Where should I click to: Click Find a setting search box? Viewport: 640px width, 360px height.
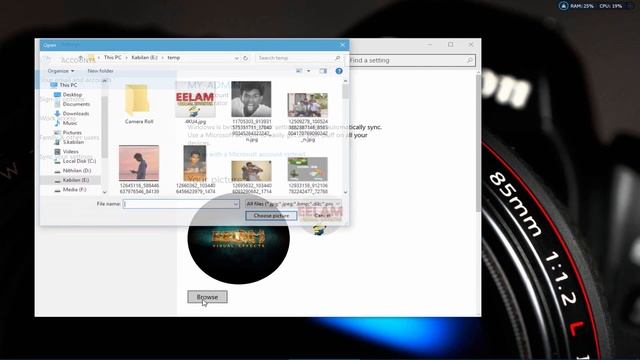pyautogui.click(x=412, y=60)
